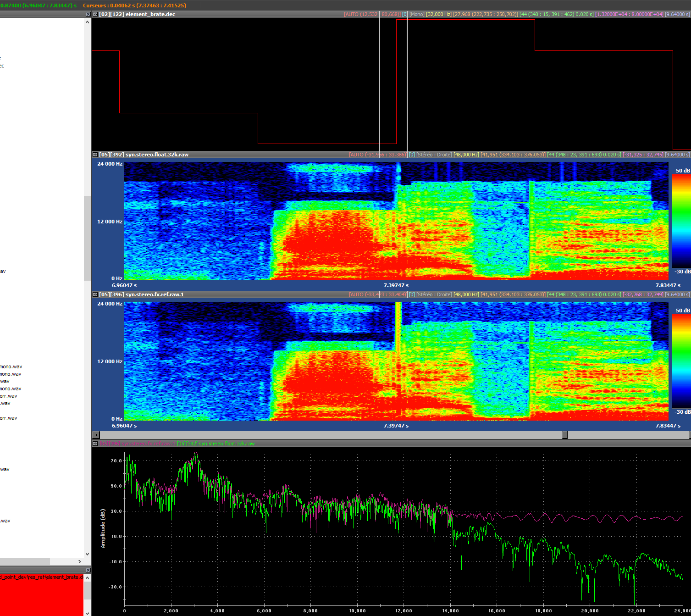Click the 50 dB color scale bar of the syn.stereo.float.32k.raw spectrogram

(x=681, y=221)
